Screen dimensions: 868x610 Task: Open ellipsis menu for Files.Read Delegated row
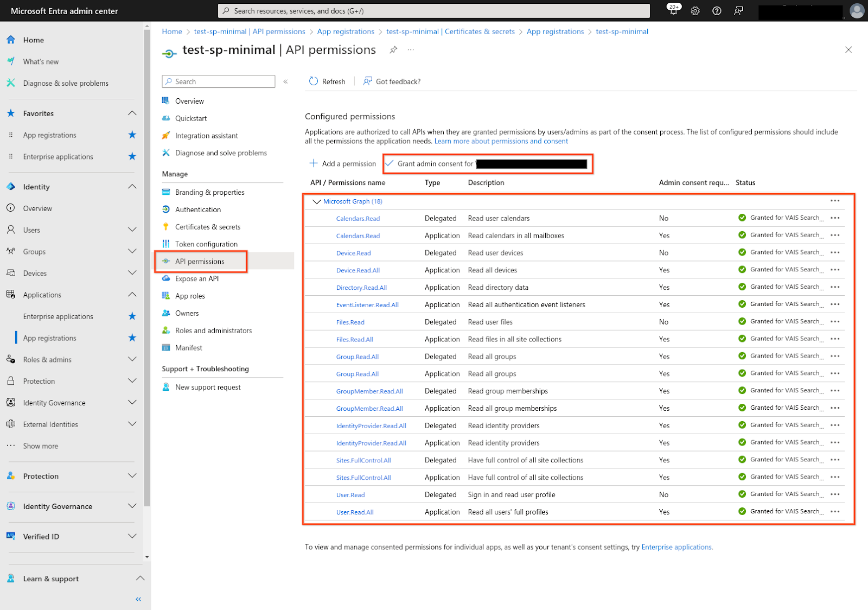pos(835,322)
